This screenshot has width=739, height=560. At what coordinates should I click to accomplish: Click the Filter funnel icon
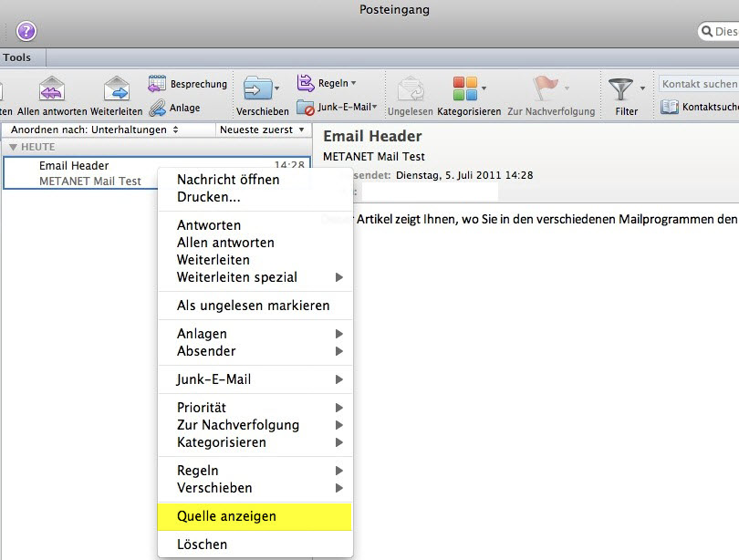click(x=623, y=89)
